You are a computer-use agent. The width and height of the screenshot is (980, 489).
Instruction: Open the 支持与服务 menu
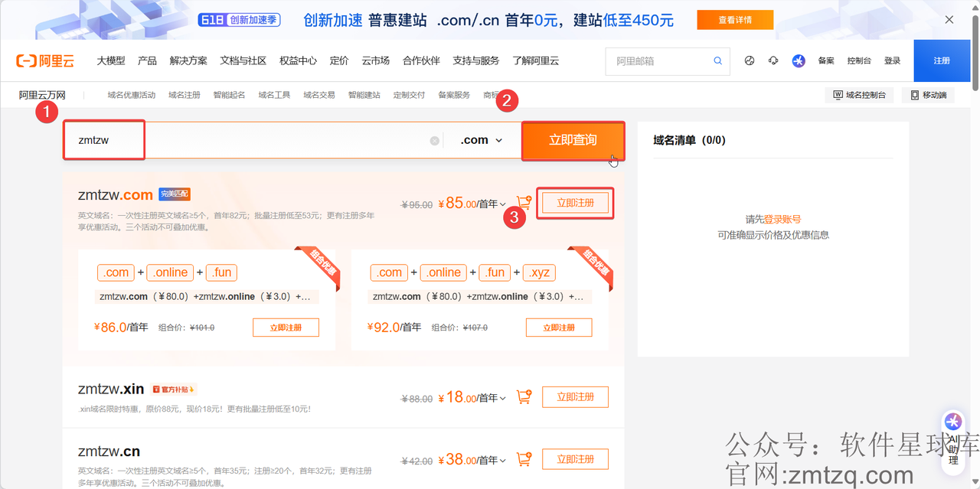coord(475,60)
